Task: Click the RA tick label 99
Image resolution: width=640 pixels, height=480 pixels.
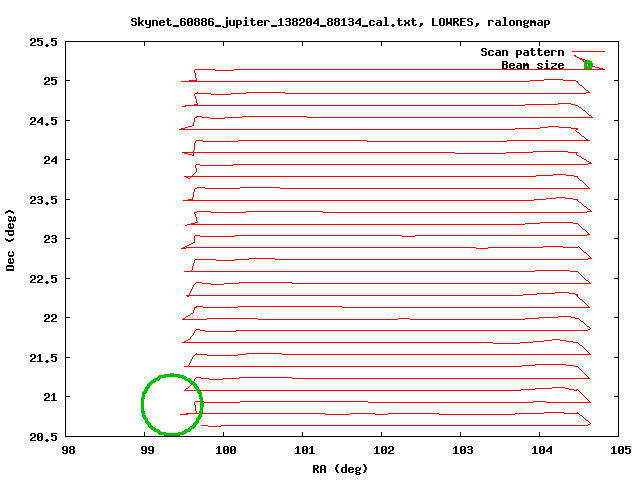Action: click(x=147, y=450)
